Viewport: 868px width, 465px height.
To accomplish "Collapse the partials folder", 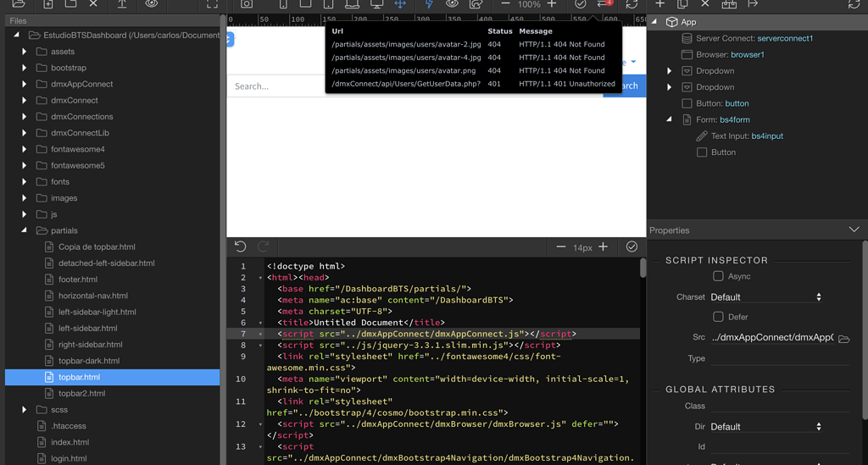I will [x=25, y=230].
